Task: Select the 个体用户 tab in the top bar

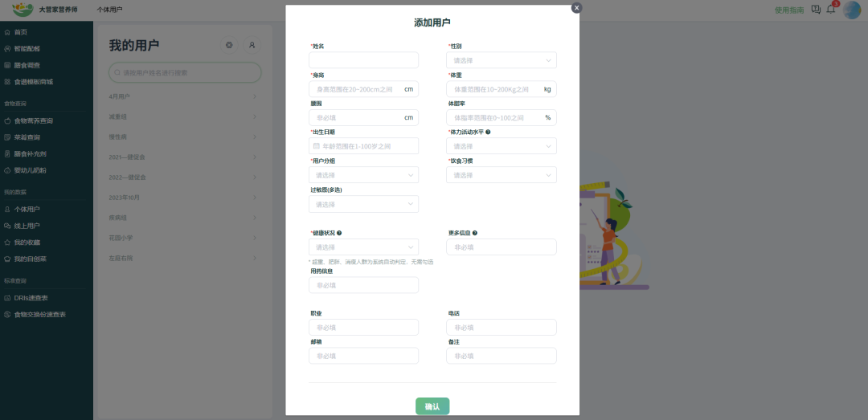Action: [109, 10]
